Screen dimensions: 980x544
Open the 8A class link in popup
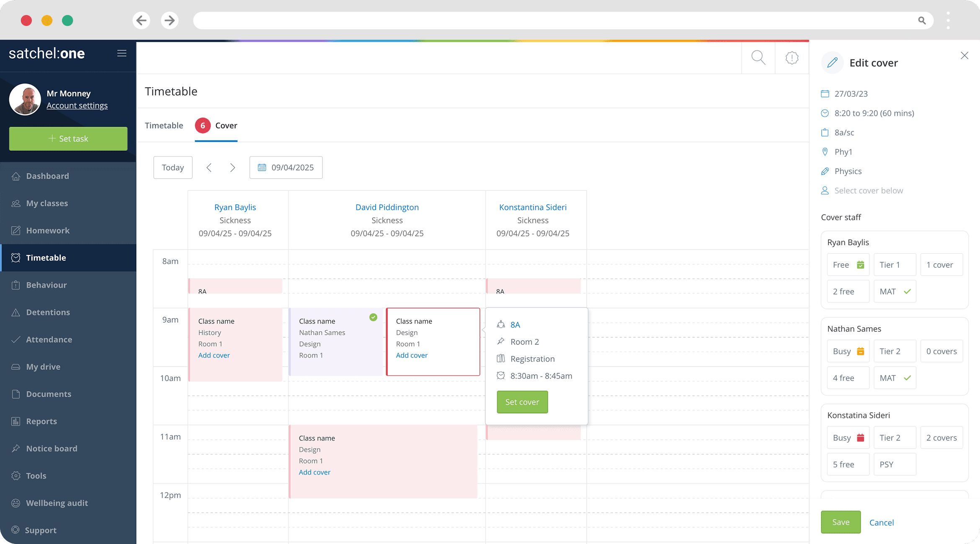tap(515, 325)
